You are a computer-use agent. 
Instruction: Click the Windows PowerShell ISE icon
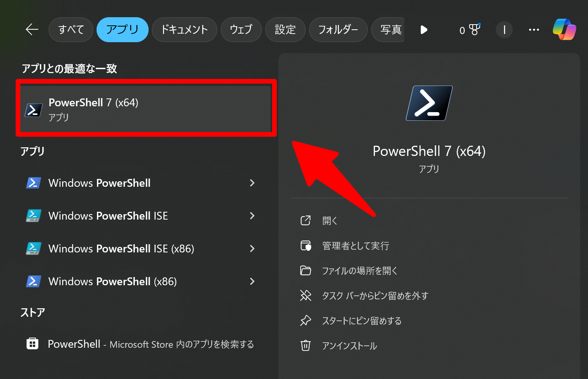pos(34,216)
